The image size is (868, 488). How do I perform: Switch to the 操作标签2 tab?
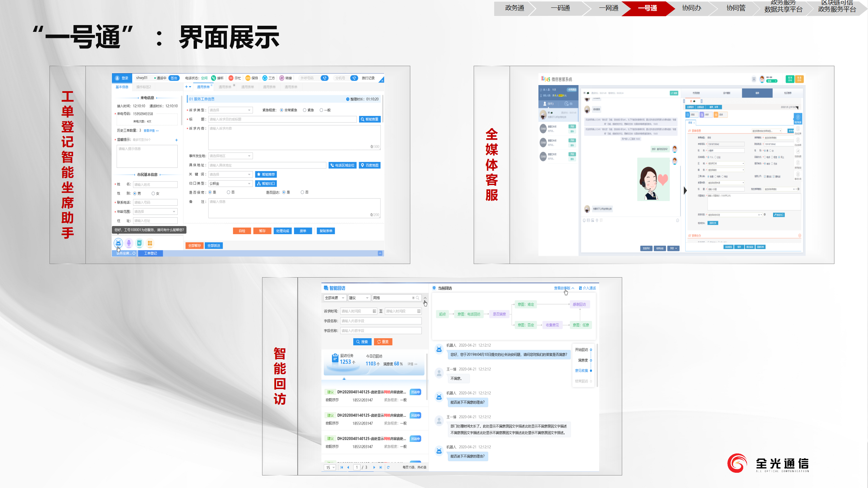(143, 87)
